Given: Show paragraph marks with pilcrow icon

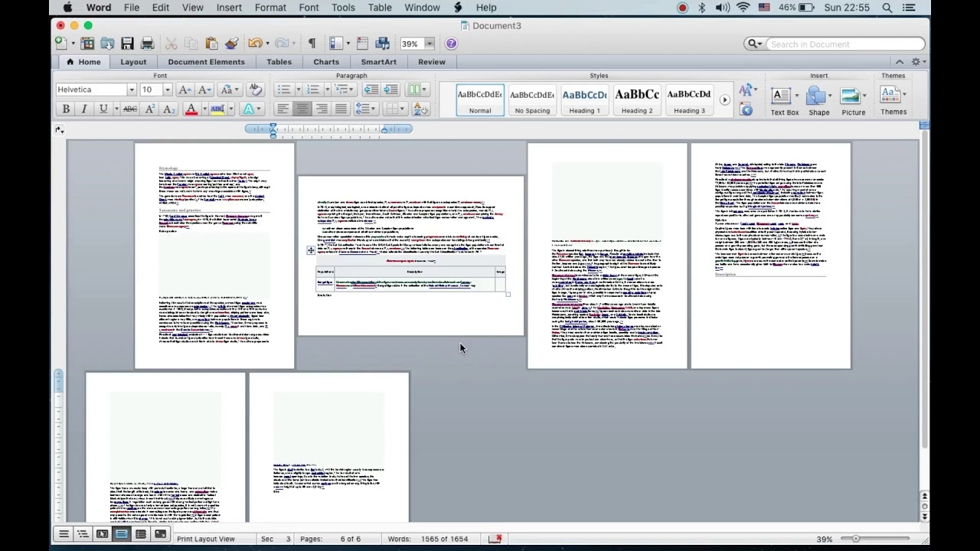Looking at the screenshot, I should click(x=312, y=44).
